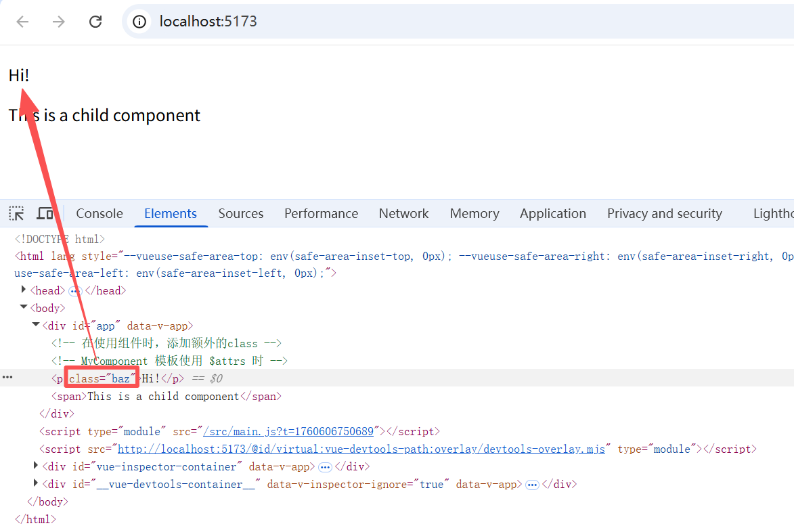The image size is (794, 532).
Task: Activate the inspect element picker icon
Action: point(16,213)
